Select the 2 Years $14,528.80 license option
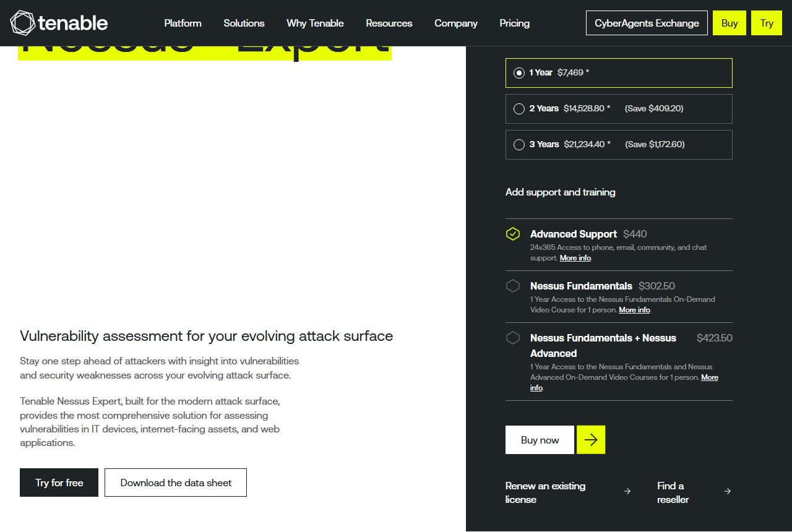Viewport: 792px width, 532px height. point(619,109)
